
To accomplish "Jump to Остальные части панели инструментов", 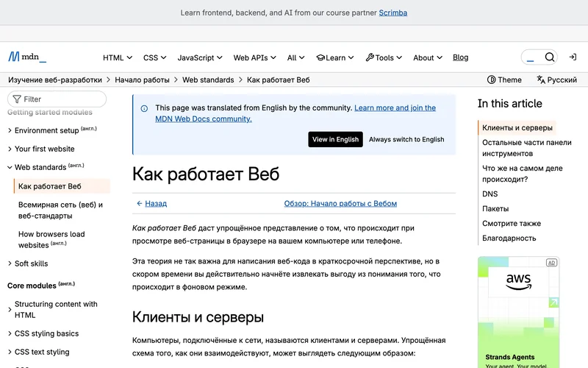I will coord(526,148).
